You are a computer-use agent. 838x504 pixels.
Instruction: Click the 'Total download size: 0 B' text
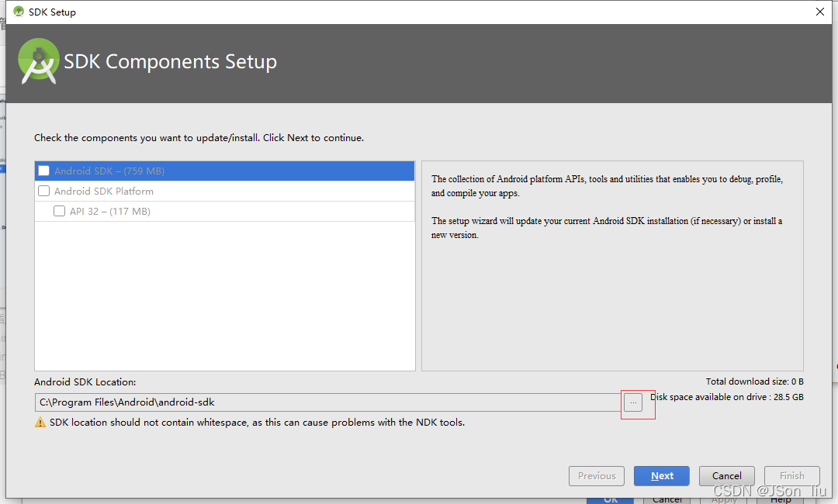click(x=755, y=381)
